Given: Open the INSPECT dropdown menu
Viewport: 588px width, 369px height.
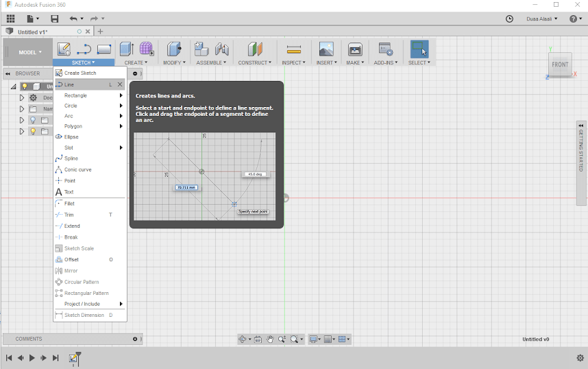Looking at the screenshot, I should [x=293, y=62].
